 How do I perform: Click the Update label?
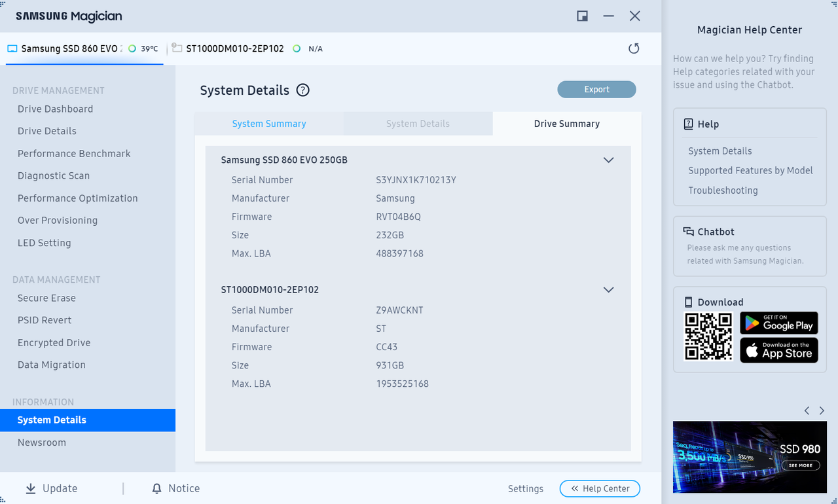[60, 489]
